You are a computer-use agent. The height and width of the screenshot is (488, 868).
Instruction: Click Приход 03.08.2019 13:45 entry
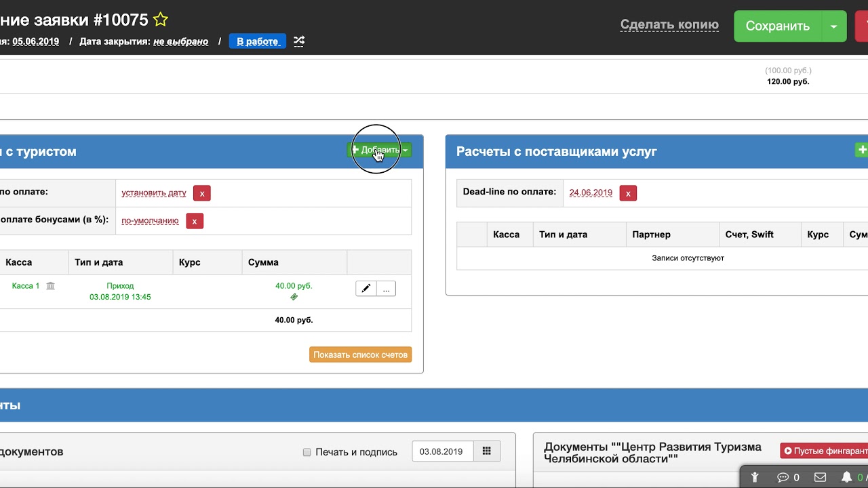pos(120,291)
